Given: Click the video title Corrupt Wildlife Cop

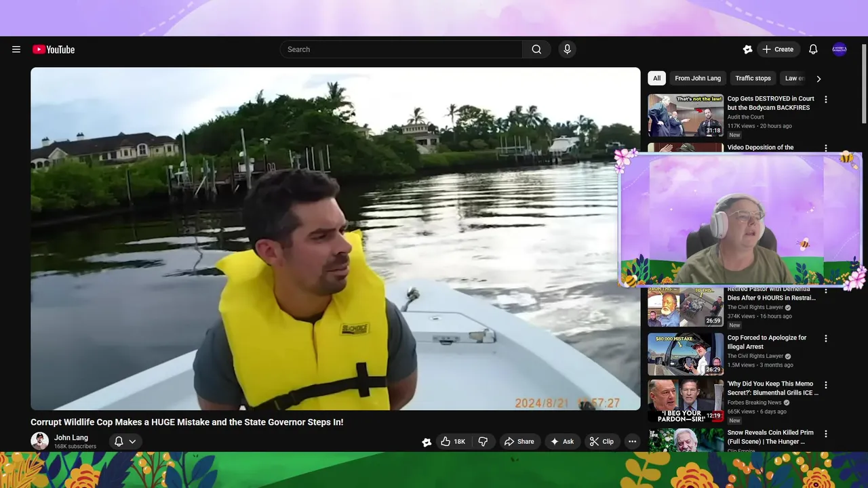Looking at the screenshot, I should pos(186,422).
